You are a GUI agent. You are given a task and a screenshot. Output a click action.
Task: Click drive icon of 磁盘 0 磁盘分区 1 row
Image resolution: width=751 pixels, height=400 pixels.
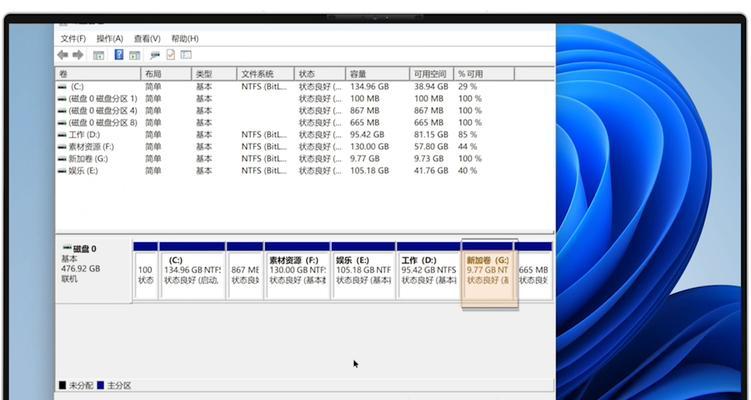point(62,99)
